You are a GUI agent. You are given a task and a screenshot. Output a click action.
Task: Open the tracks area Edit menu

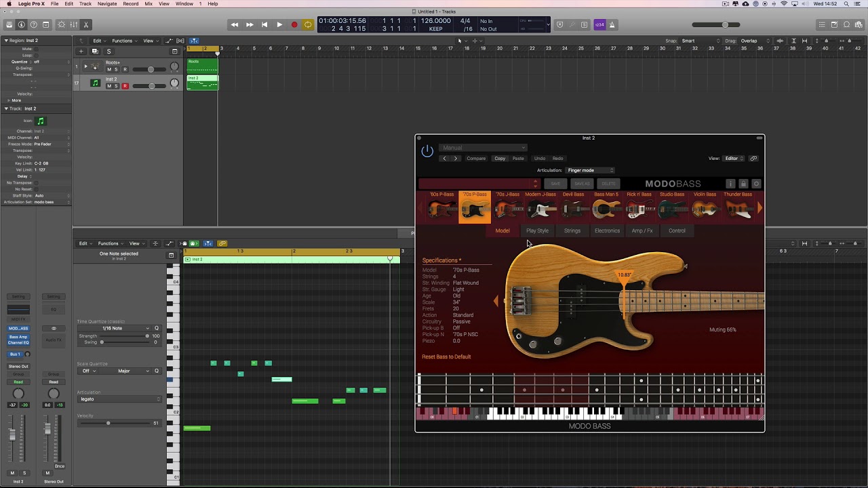[x=99, y=41]
